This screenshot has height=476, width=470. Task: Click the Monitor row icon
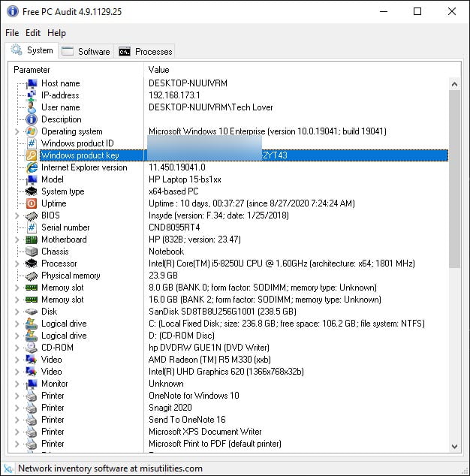[x=32, y=384]
